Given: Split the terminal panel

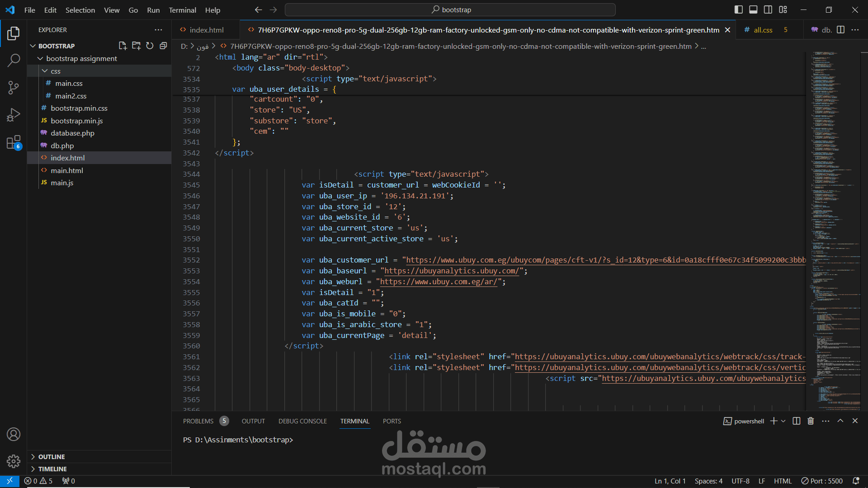Looking at the screenshot, I should pos(797,421).
